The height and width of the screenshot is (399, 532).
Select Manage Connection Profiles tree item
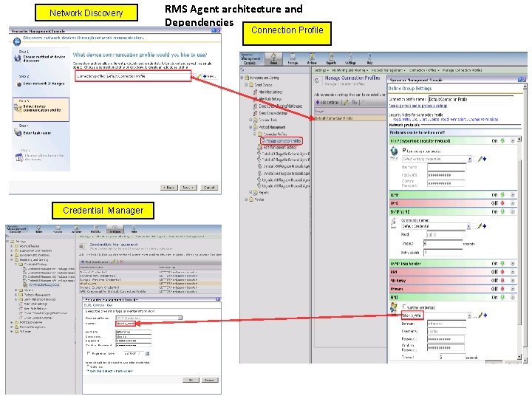[281, 140]
